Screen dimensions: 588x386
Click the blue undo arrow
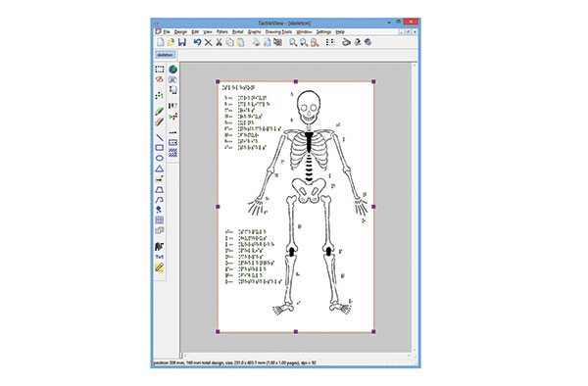(197, 42)
